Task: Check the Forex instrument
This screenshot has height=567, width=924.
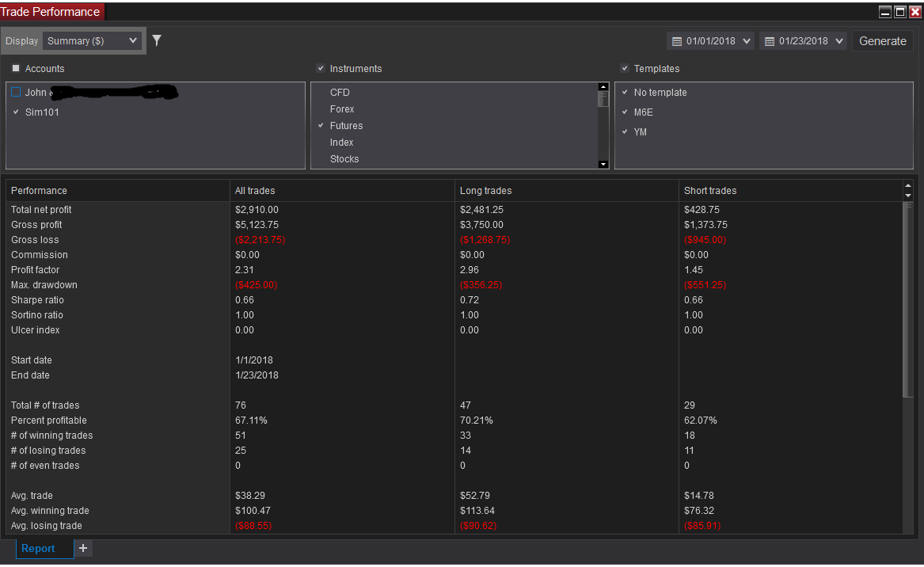Action: 321,109
